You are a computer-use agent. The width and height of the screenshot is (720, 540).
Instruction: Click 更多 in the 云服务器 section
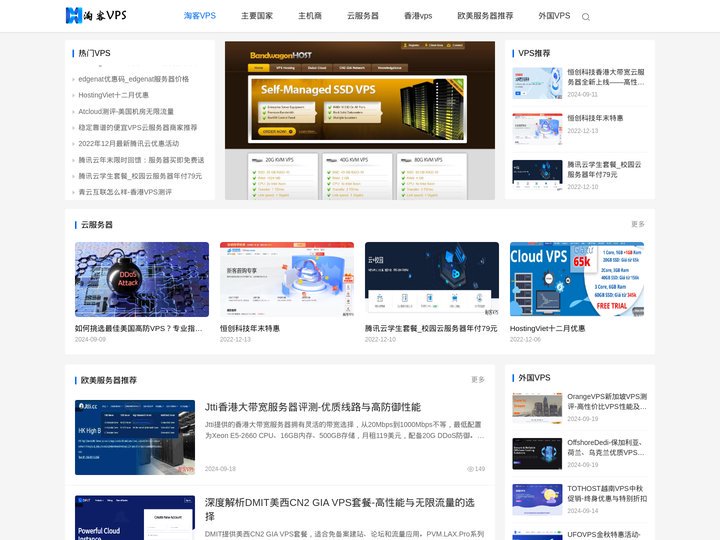click(x=637, y=224)
